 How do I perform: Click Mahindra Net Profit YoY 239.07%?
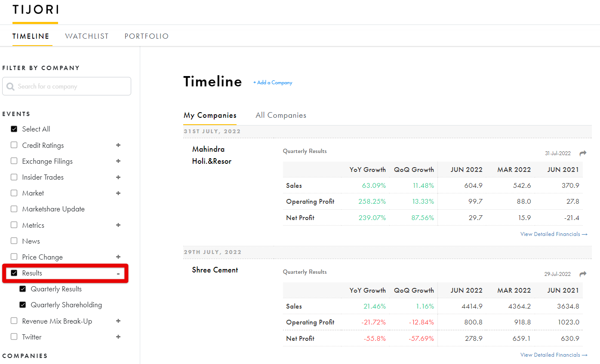[x=372, y=218]
